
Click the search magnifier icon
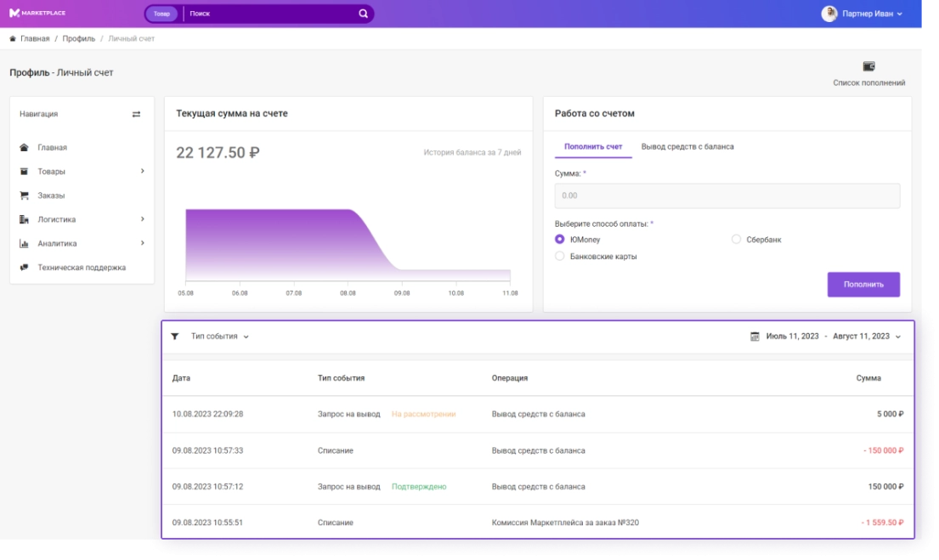(x=363, y=14)
